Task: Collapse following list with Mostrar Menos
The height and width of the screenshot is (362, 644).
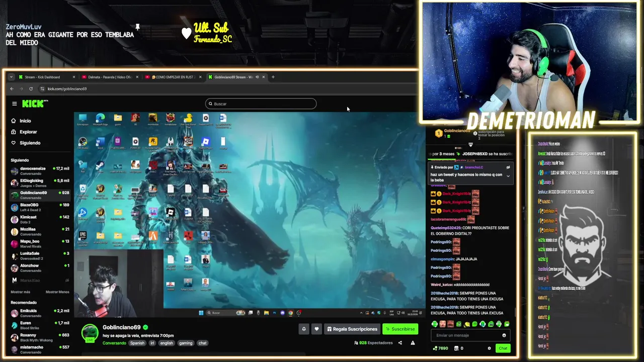Action: [57, 292]
